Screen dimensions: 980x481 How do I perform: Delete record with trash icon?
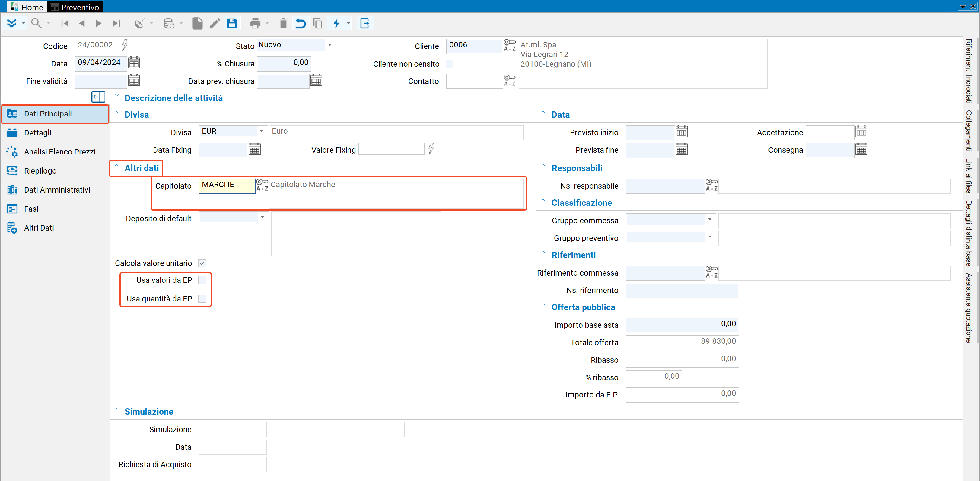click(x=283, y=23)
